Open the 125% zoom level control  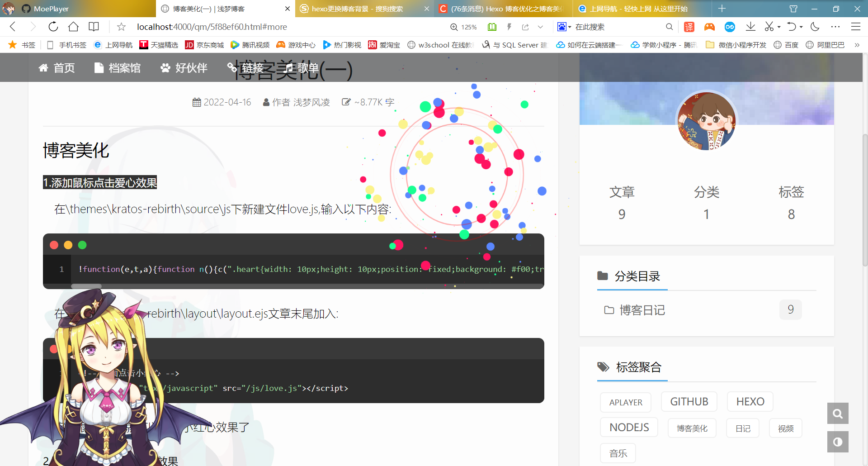pos(464,27)
